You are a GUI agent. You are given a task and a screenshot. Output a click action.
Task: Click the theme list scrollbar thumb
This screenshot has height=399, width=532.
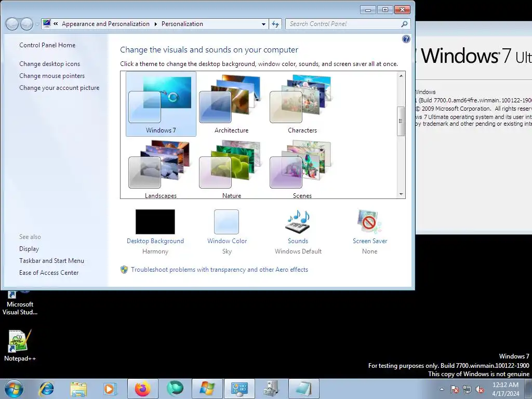pyautogui.click(x=401, y=121)
